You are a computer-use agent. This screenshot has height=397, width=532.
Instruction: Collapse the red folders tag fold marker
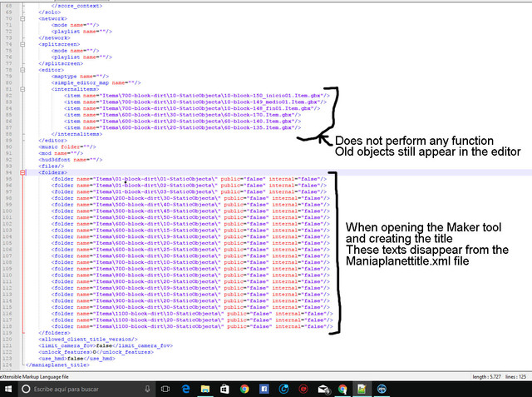coord(22,172)
